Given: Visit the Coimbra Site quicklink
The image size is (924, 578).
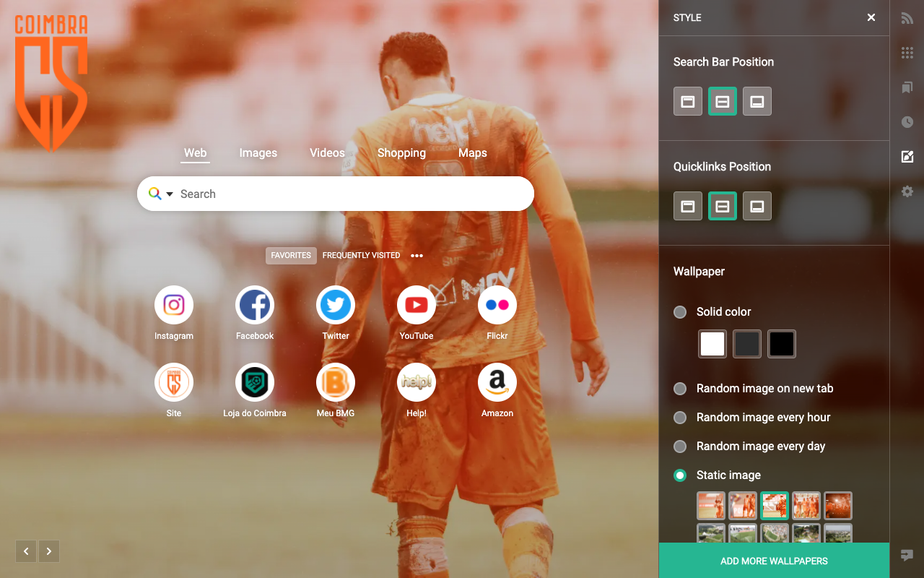Looking at the screenshot, I should [174, 382].
